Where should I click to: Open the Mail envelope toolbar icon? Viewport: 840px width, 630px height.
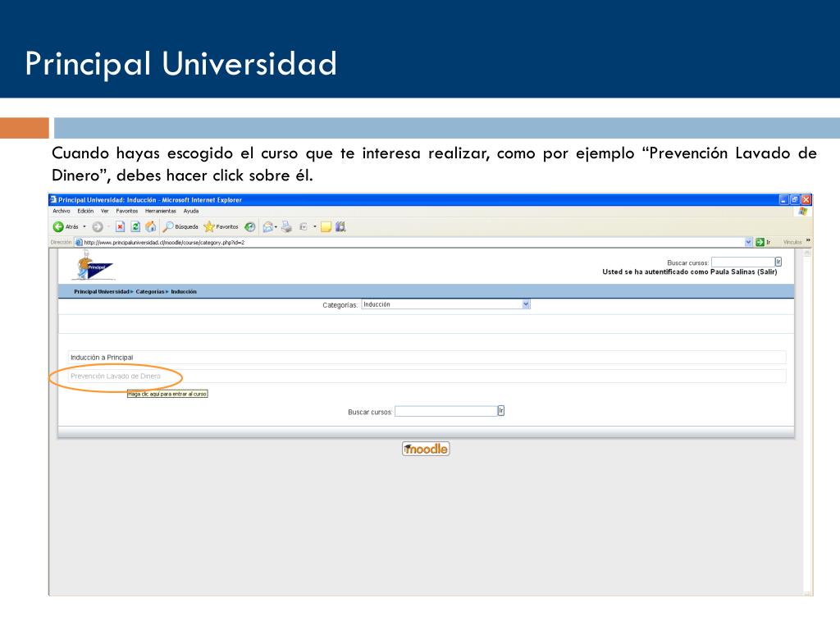coord(268,226)
